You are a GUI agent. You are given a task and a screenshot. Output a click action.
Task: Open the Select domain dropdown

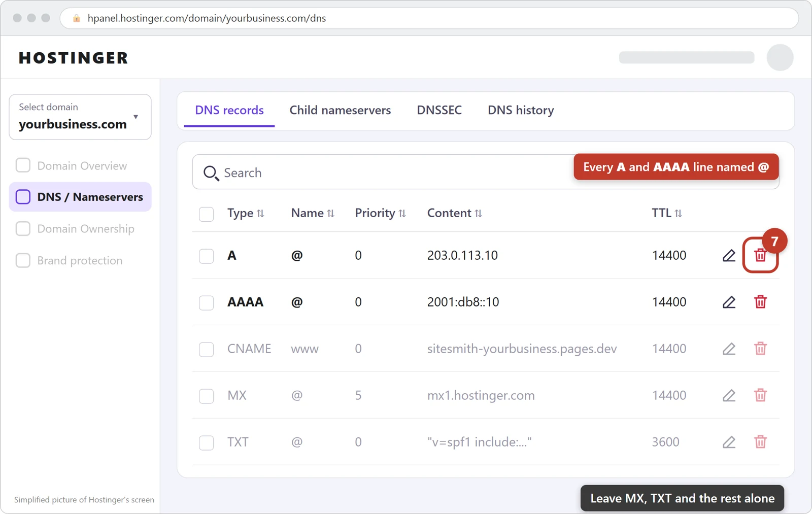(x=80, y=117)
